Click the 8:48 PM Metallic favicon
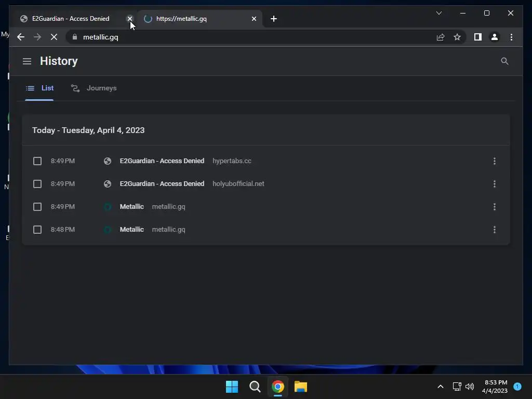532x399 pixels. tap(108, 230)
